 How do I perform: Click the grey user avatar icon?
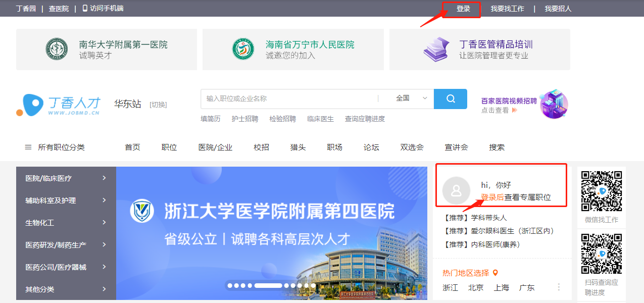pyautogui.click(x=456, y=190)
